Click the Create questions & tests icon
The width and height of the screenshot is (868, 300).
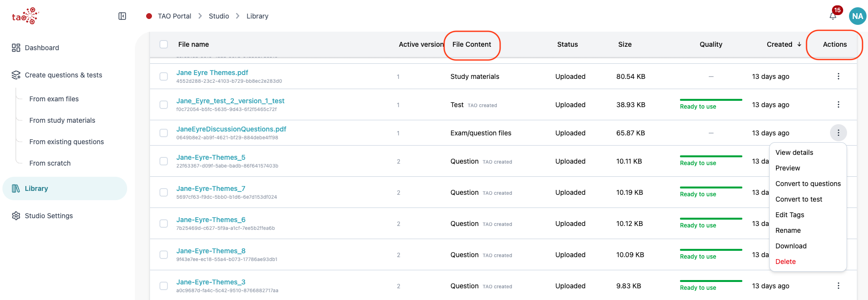point(16,75)
